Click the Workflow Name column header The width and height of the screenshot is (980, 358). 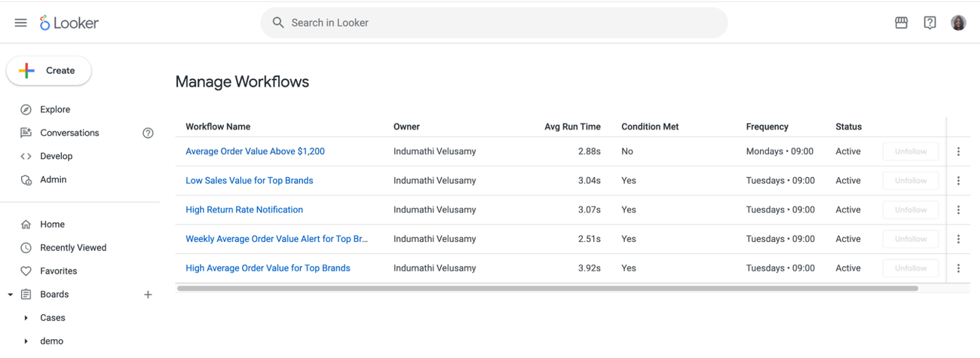(218, 127)
